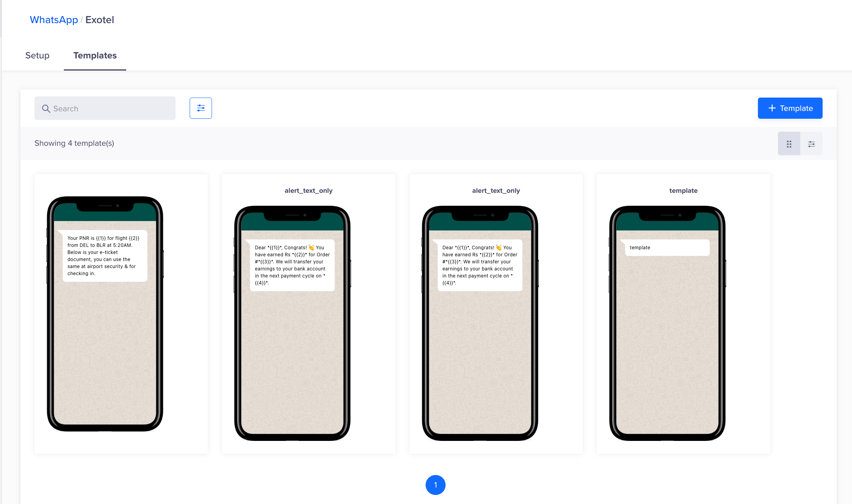The height and width of the screenshot is (504, 852).
Task: Switch to list view layout
Action: [x=811, y=144]
